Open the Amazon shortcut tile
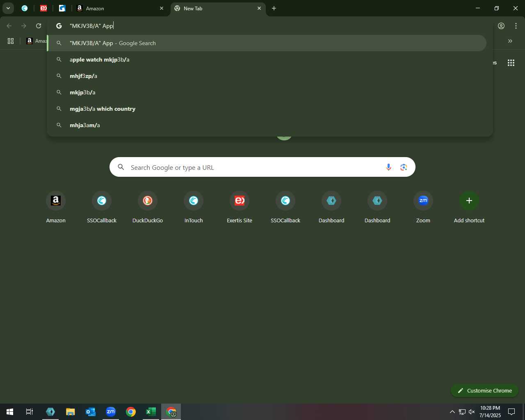 [56, 208]
